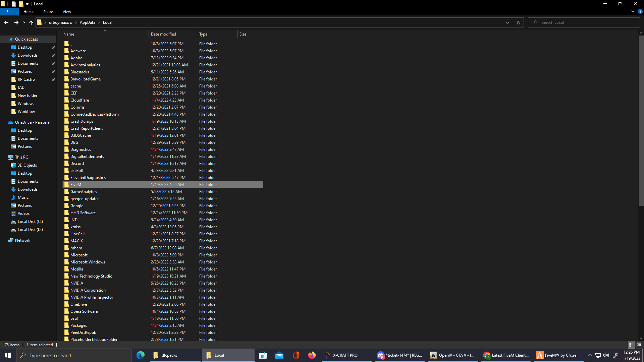644x362 pixels.
Task: Open the address bar history dropdown
Action: [x=507, y=22]
